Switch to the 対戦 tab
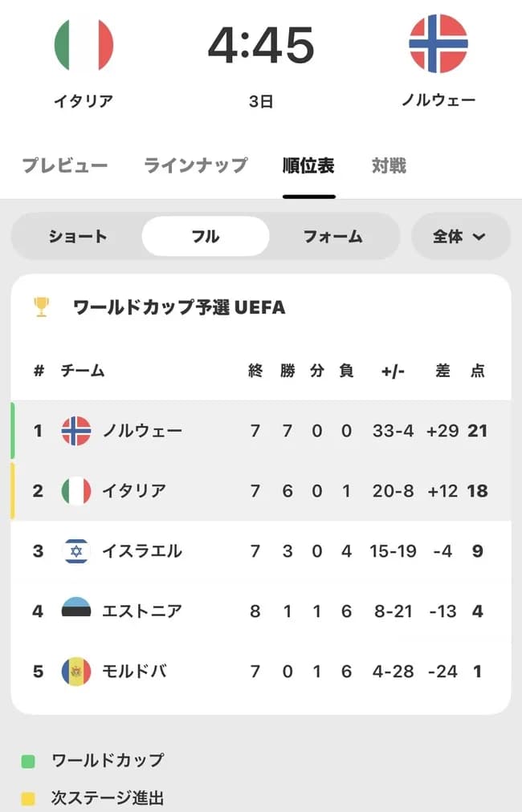 point(389,164)
